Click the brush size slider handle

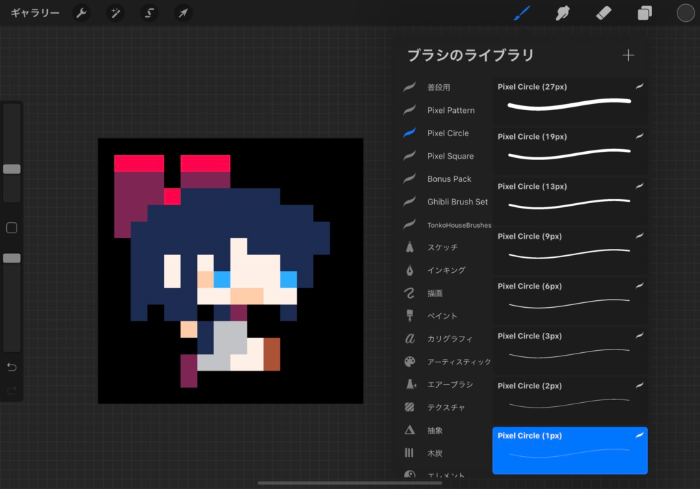(x=12, y=169)
